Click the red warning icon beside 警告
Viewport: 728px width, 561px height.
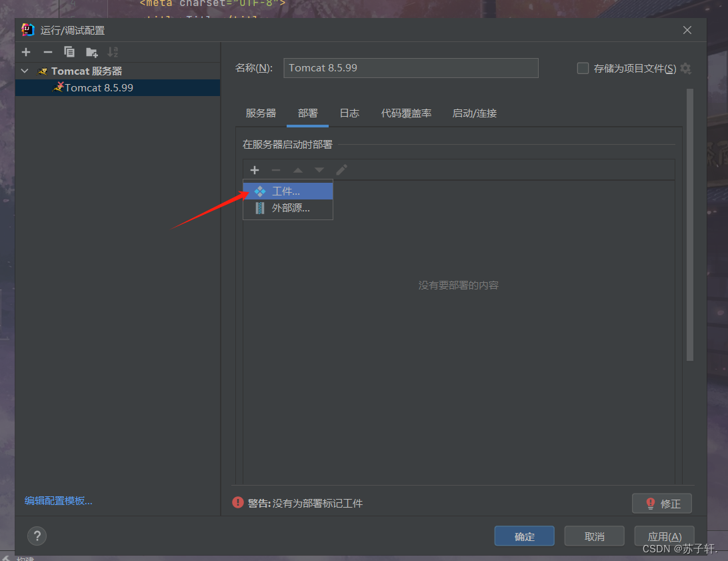tap(238, 502)
